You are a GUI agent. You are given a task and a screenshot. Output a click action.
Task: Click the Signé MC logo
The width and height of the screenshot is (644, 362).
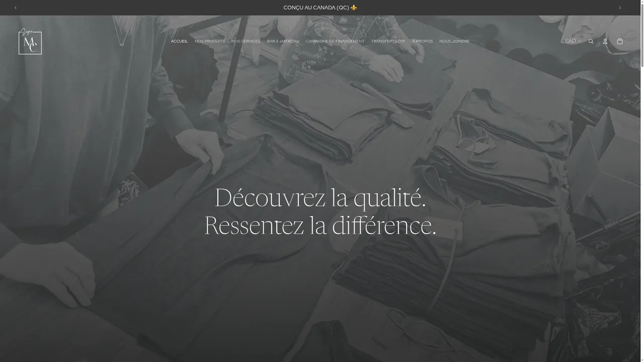click(30, 41)
